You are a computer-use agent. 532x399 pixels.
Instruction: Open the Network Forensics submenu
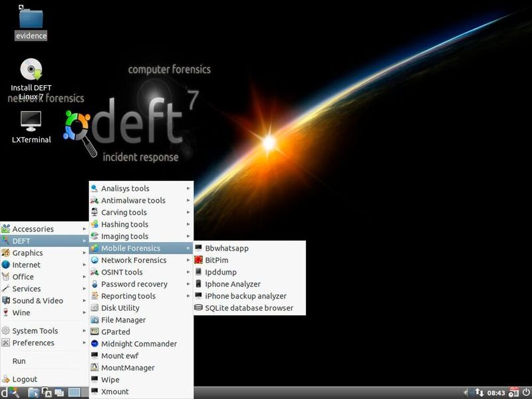[x=141, y=260]
